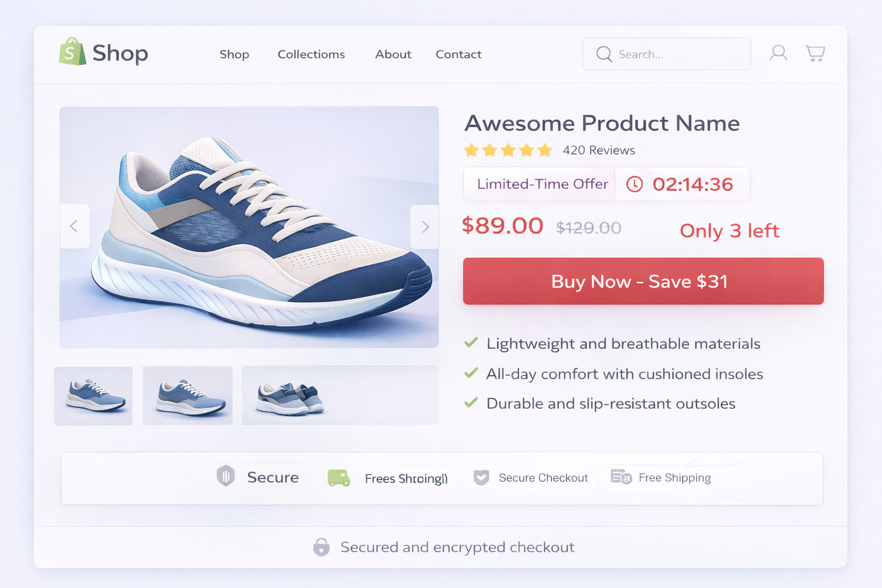Click the green delivery truck icon
This screenshot has width=882, height=588.
tap(339, 478)
